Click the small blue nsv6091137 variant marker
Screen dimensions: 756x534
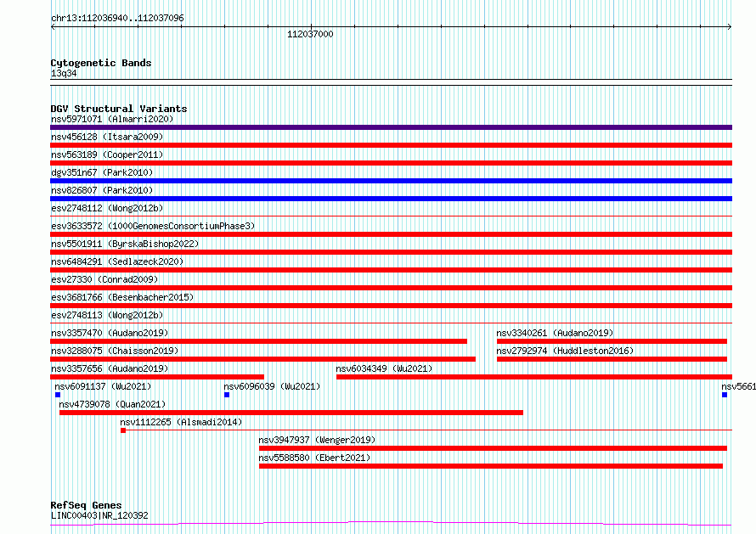tap(58, 395)
